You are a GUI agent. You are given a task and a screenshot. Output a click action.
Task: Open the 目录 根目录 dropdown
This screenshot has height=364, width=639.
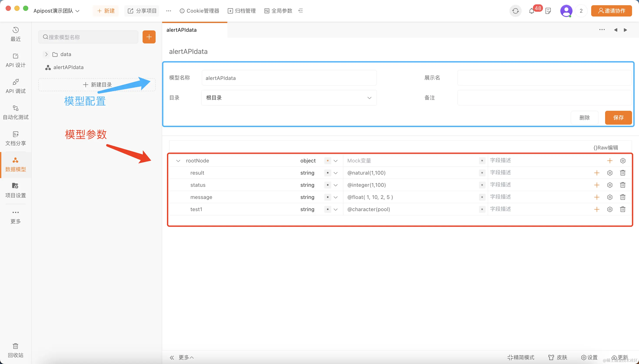(289, 98)
